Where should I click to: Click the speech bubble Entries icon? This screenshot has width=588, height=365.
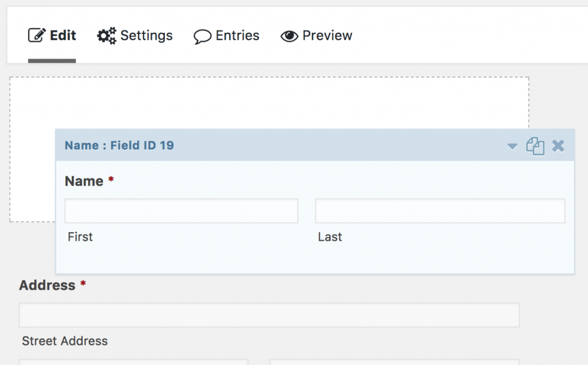[x=202, y=36]
